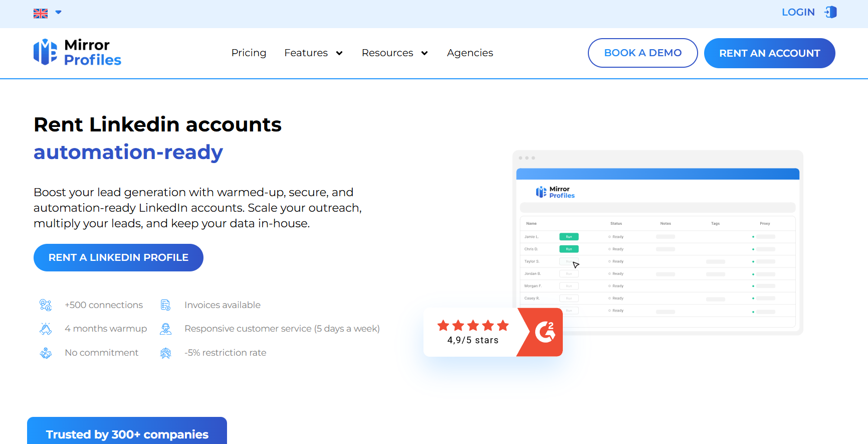Viewport: 868px width, 444px height.
Task: Click the +500 connections icon
Action: pos(46,305)
